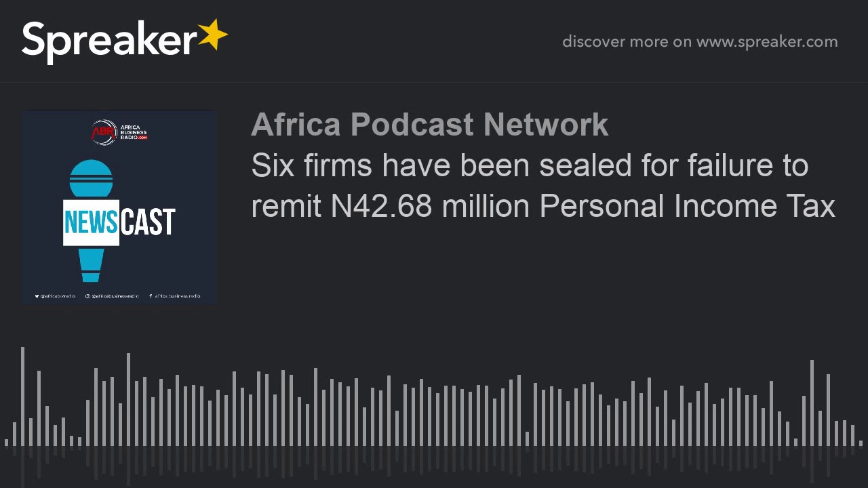Image resolution: width=868 pixels, height=488 pixels.
Task: Click the ABR circular logo in cover art
Action: point(103,132)
